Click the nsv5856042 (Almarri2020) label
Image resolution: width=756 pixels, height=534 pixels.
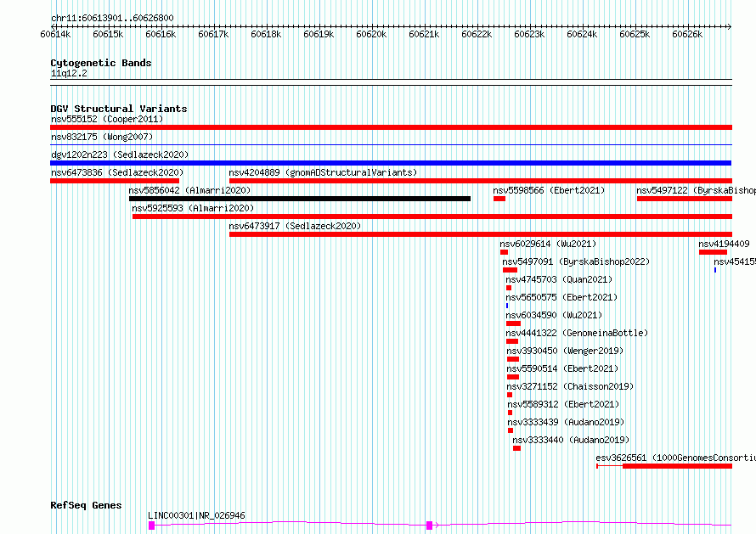pos(190,190)
